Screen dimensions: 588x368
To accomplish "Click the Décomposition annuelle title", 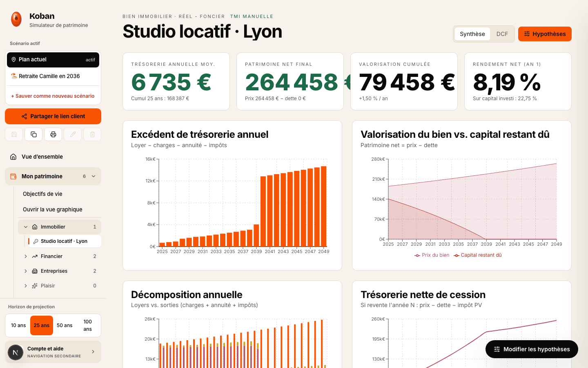I will [187, 295].
